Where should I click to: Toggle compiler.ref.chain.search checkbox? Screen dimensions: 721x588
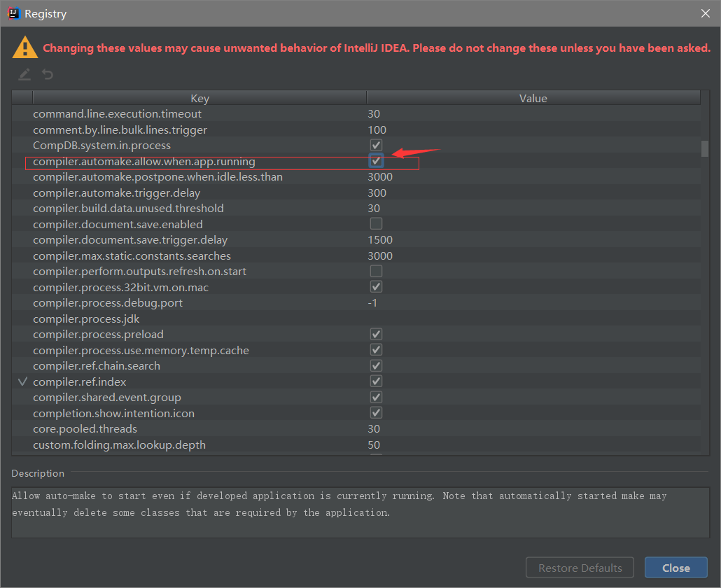tap(376, 365)
